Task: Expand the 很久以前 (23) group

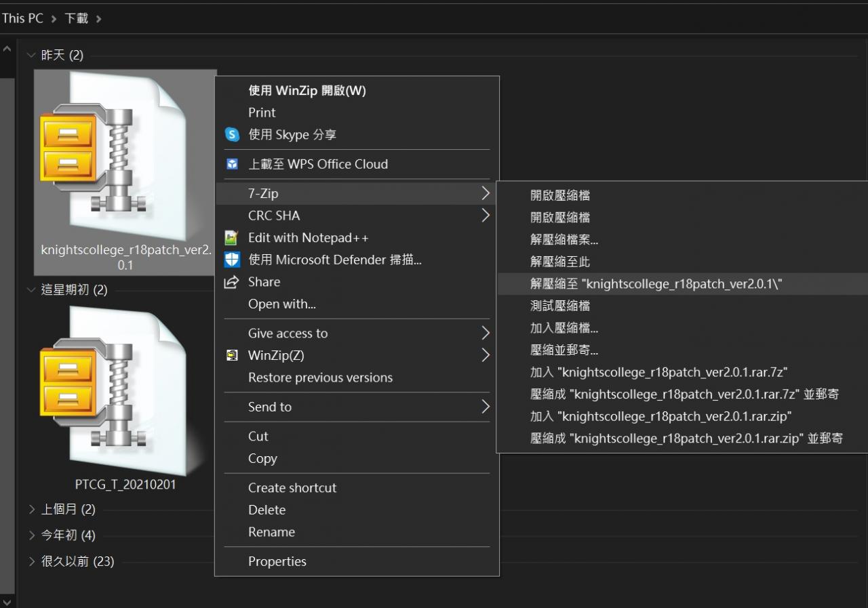Action: [x=32, y=561]
